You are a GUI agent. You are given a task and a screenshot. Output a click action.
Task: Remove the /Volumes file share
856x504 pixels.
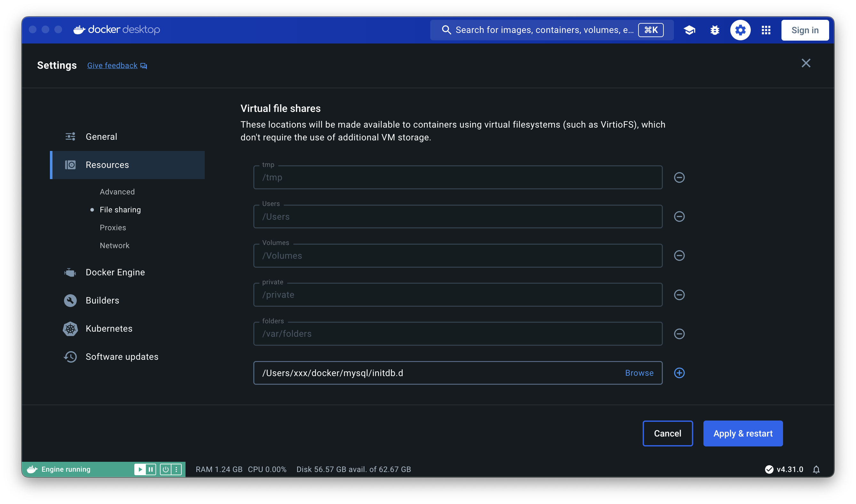(679, 256)
